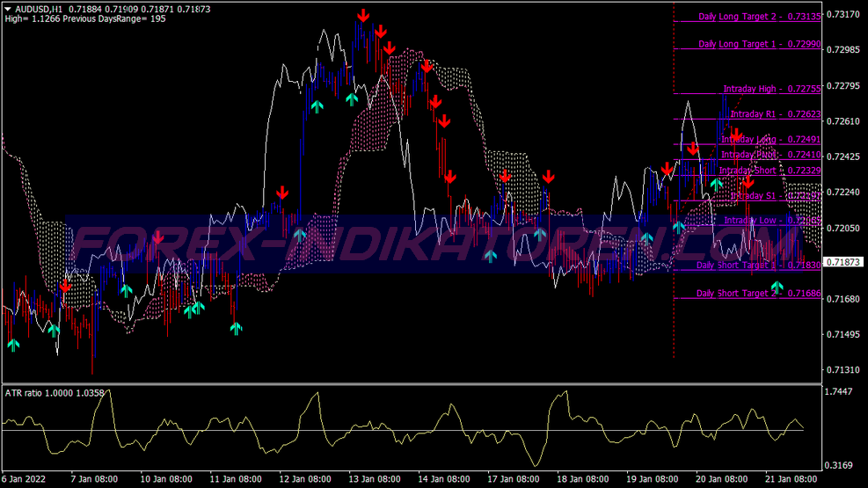
Task: Click the 0.72795 price axis value
Action: pos(843,86)
